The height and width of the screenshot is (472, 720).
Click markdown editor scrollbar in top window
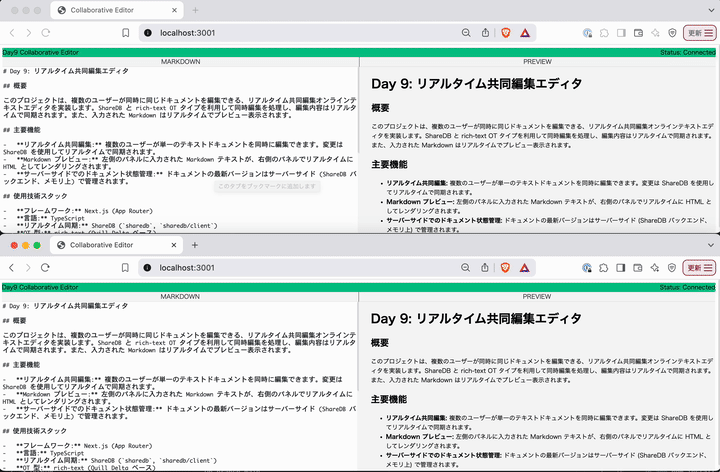tap(358, 110)
